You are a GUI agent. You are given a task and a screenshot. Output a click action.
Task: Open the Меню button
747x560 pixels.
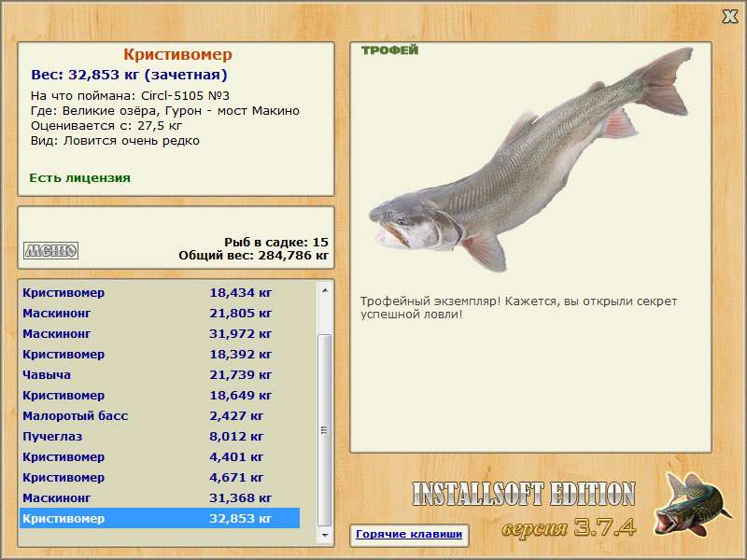point(51,250)
